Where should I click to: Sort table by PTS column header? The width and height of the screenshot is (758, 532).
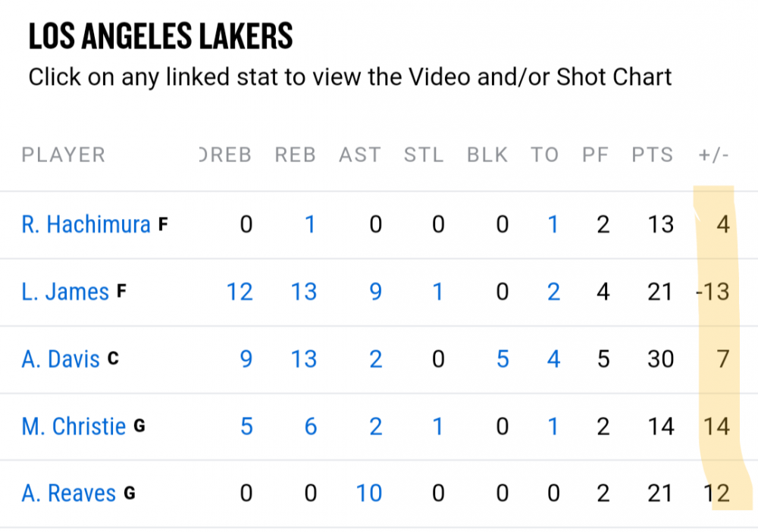(x=653, y=155)
